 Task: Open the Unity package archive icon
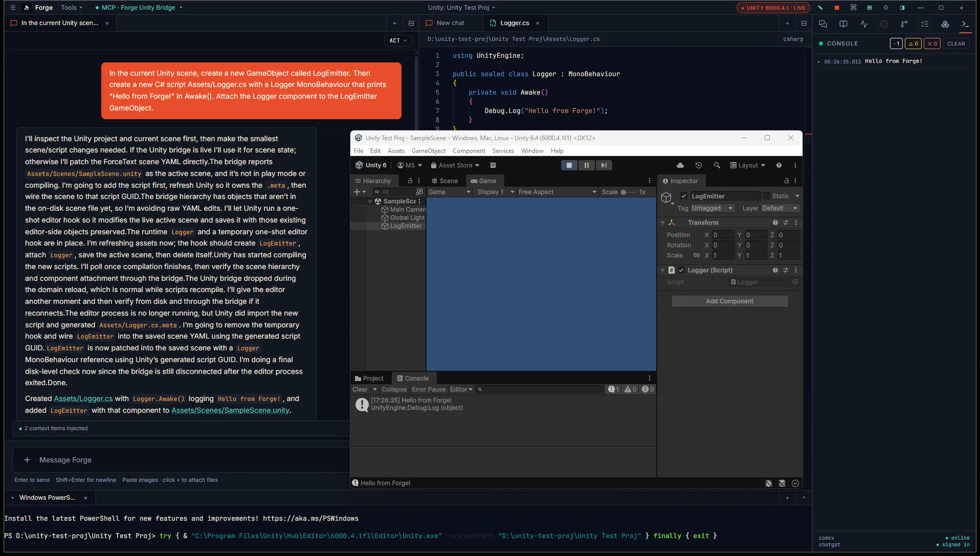point(493,165)
